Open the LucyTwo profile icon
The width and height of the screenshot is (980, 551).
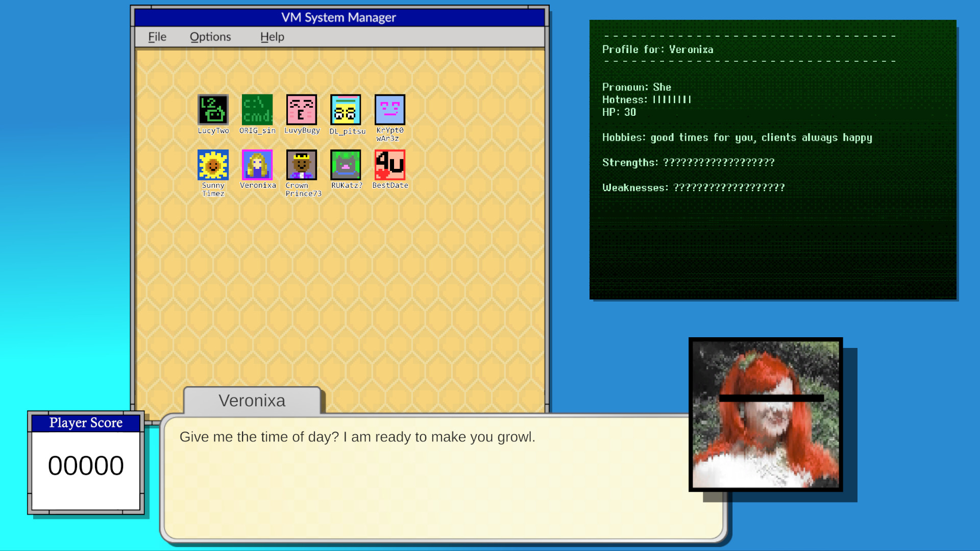tap(212, 109)
